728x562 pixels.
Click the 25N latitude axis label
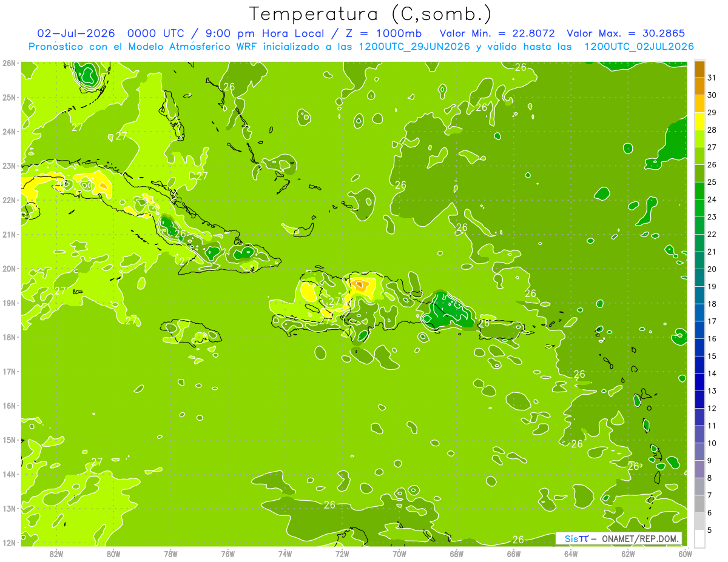click(9, 97)
